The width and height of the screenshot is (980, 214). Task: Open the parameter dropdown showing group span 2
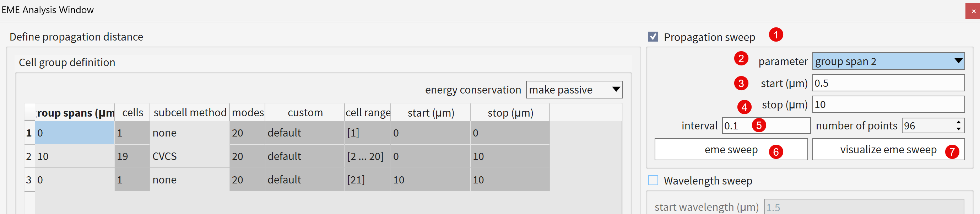click(888, 61)
